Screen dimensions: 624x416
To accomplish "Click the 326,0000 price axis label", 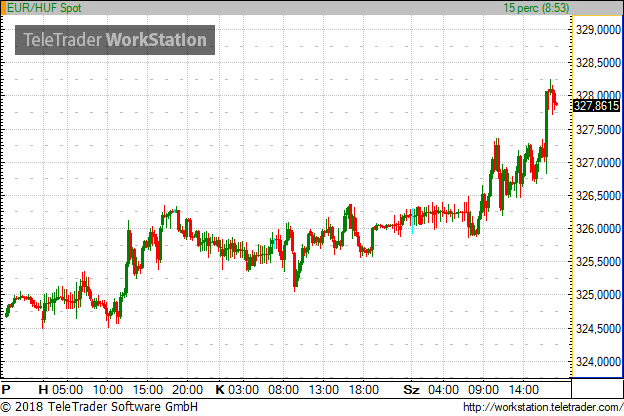I will point(598,229).
